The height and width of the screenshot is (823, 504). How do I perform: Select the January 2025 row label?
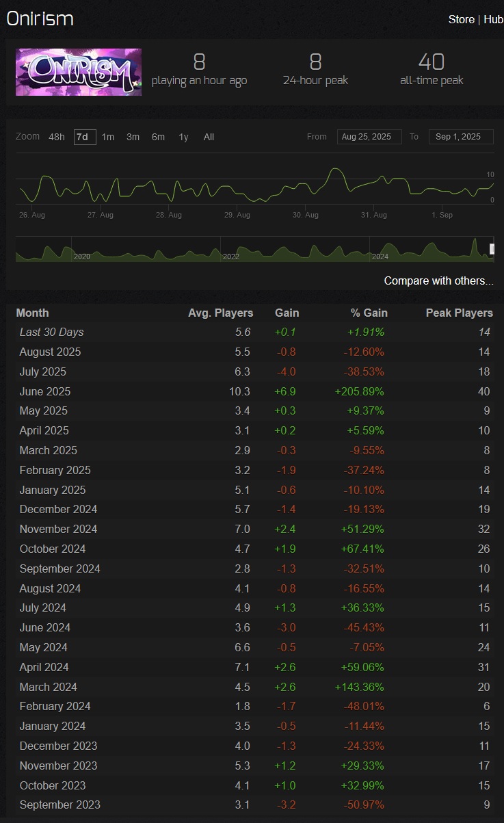tap(53, 490)
